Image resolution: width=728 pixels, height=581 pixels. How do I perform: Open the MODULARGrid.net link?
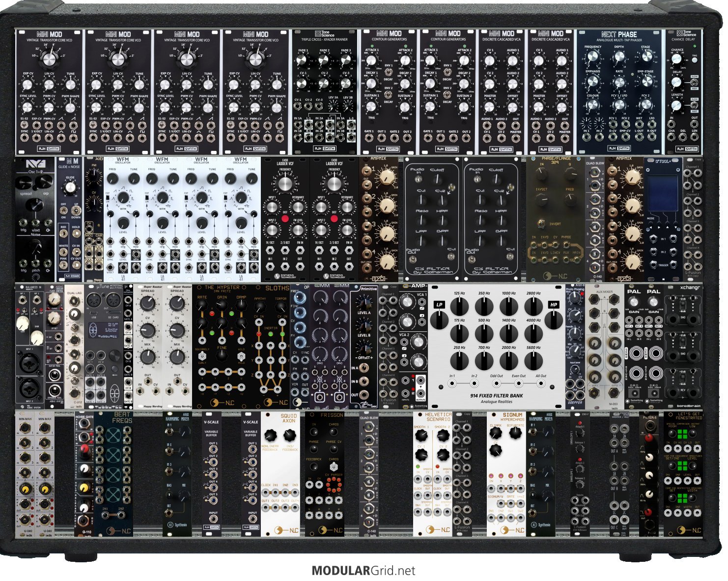point(364,571)
